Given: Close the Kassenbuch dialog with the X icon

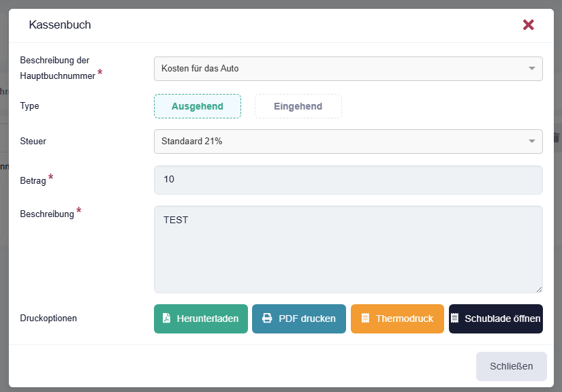Looking at the screenshot, I should click(528, 25).
